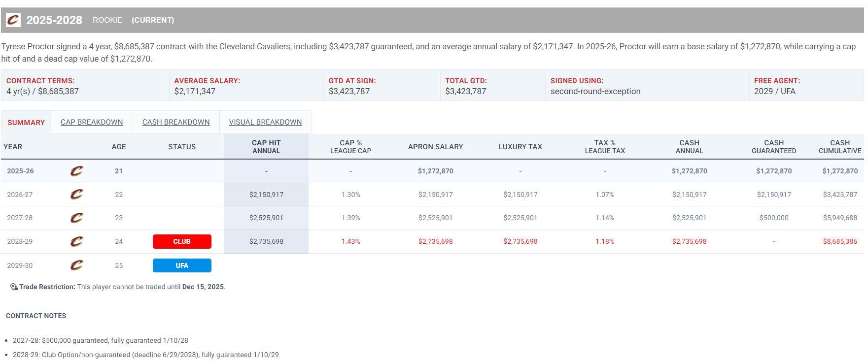The image size is (868, 362).
Task: Click the red CLUB option badge
Action: [182, 241]
